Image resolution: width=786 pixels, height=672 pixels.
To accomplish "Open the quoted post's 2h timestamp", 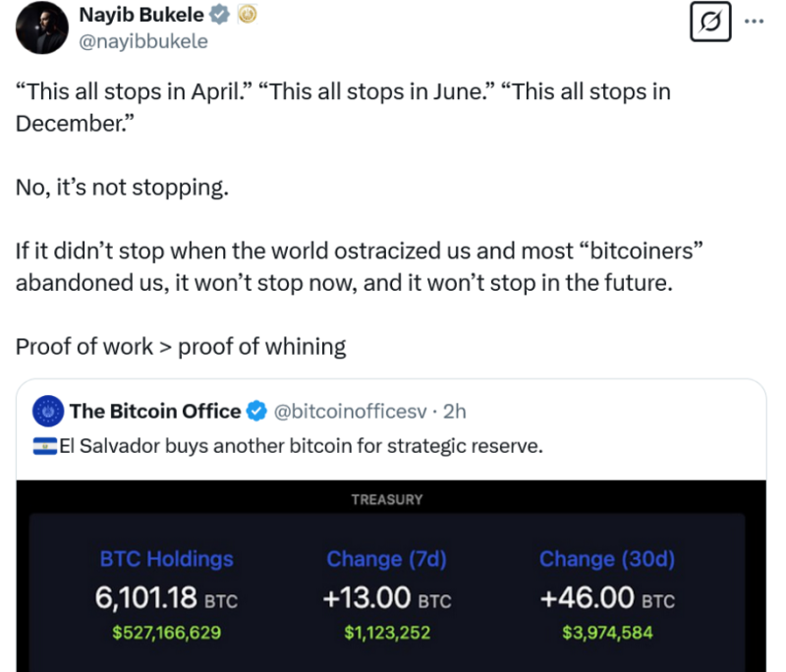I will pos(455,412).
